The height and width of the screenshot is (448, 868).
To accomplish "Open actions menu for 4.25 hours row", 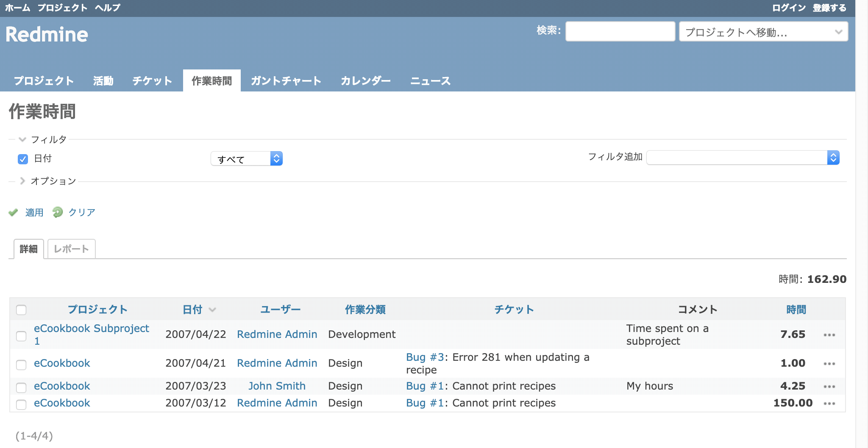I will pyautogui.click(x=829, y=387).
